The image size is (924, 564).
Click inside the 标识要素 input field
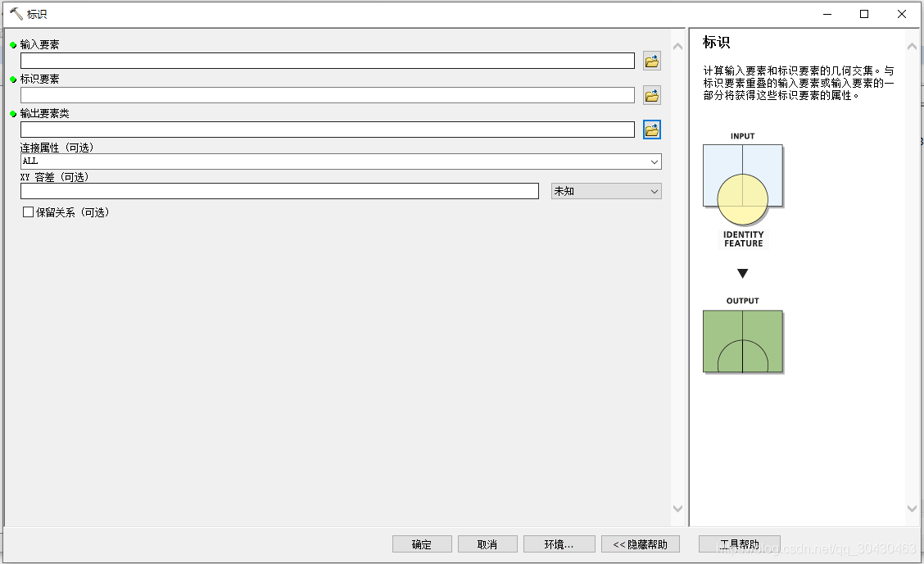click(x=328, y=94)
